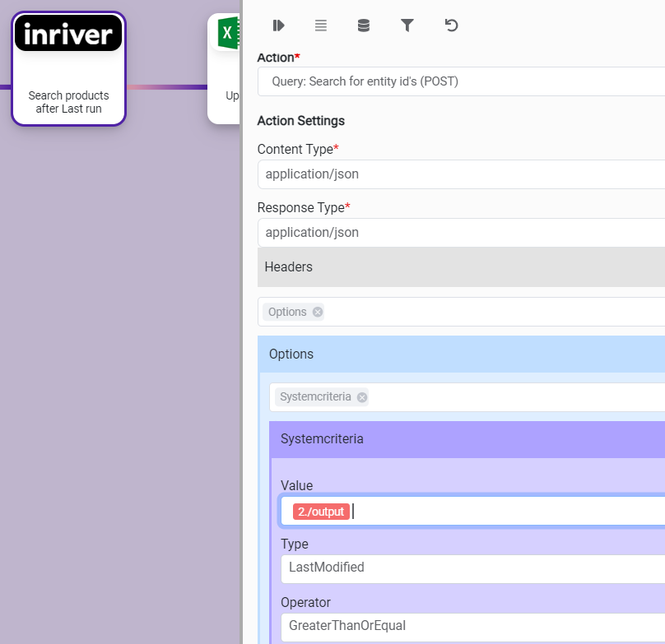Screen dimensions: 665x644
Task: Open the Action dropdown field
Action: coord(461,81)
